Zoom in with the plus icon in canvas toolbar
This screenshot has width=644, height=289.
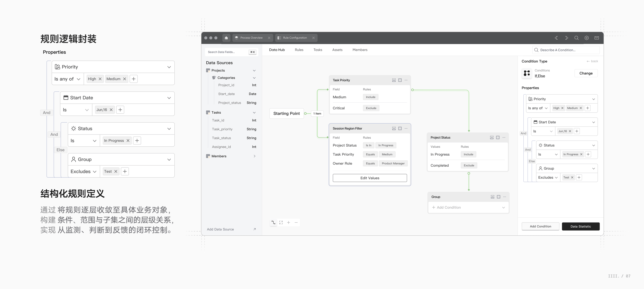click(288, 222)
